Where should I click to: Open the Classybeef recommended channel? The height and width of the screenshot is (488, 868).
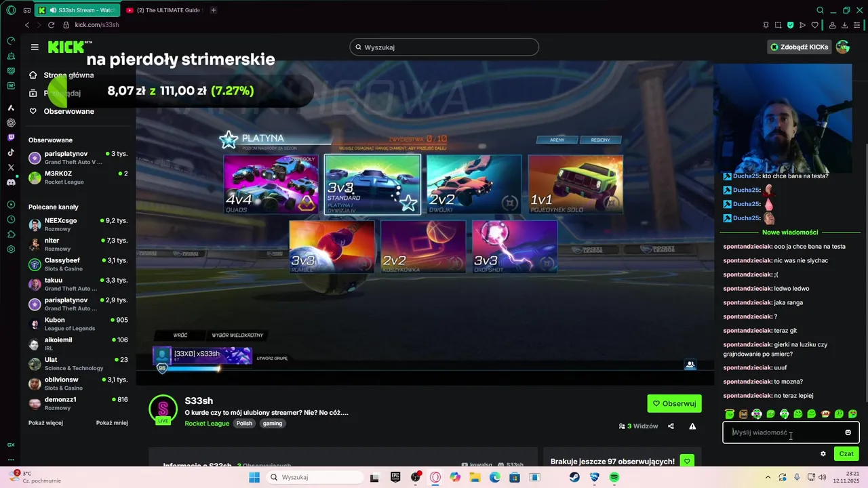tap(78, 264)
